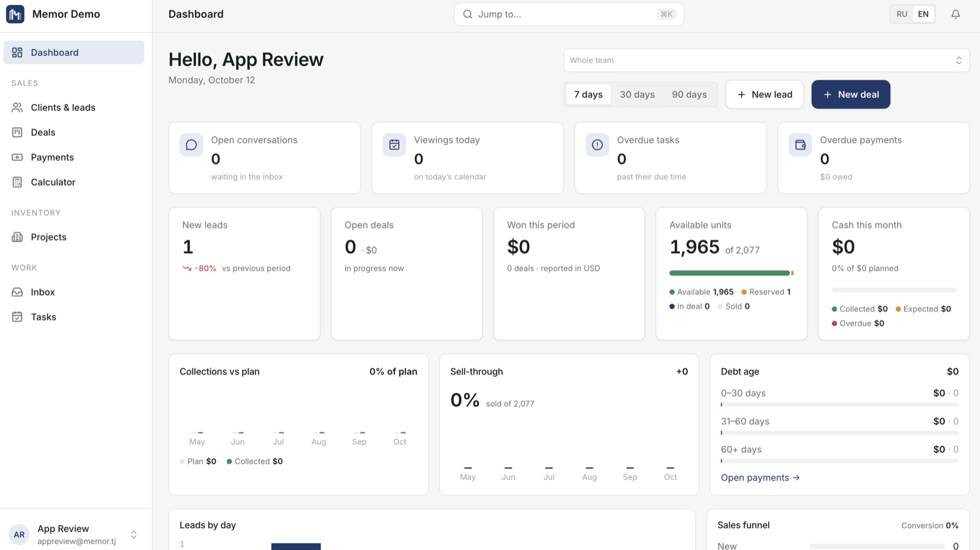Click the Inbox tray icon
Image resolution: width=980 pixels, height=550 pixels.
[17, 292]
